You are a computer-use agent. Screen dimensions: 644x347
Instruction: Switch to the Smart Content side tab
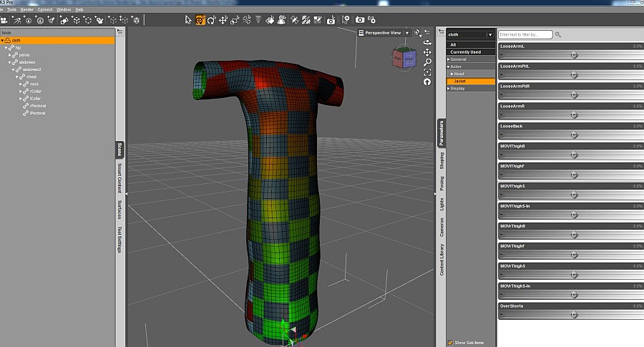click(119, 178)
